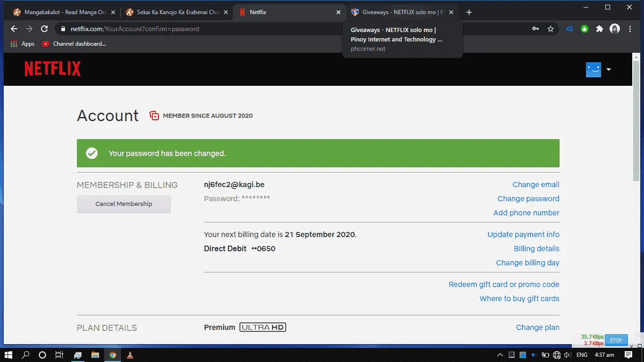The height and width of the screenshot is (362, 644).
Task: Close the Sekai Ka Kanojo tab
Action: (x=226, y=12)
